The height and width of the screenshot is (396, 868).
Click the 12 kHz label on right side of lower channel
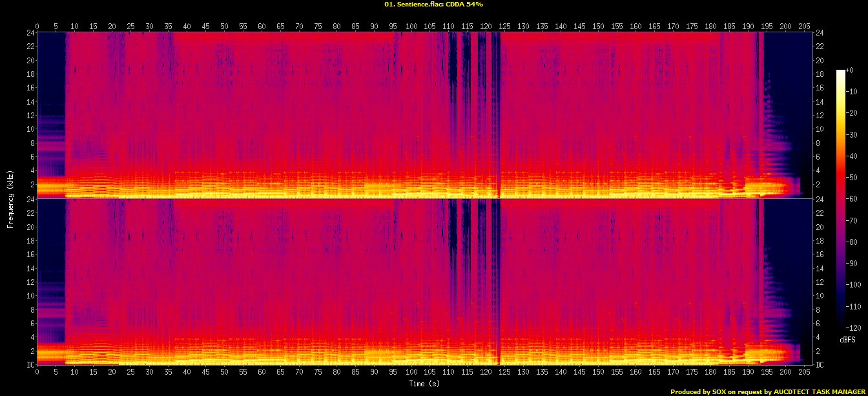coord(820,282)
